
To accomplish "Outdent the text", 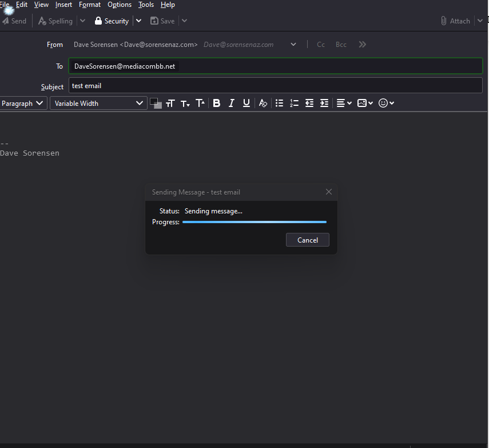I will click(x=309, y=103).
